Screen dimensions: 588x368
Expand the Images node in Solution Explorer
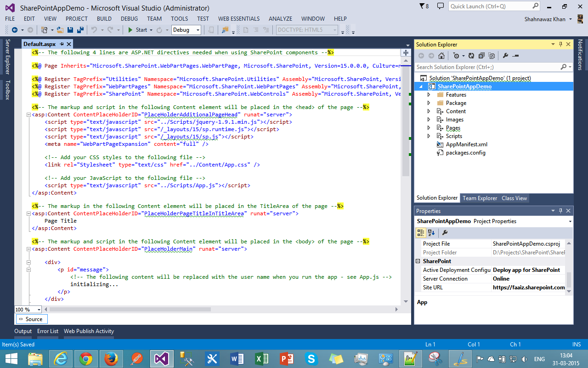[429, 120]
